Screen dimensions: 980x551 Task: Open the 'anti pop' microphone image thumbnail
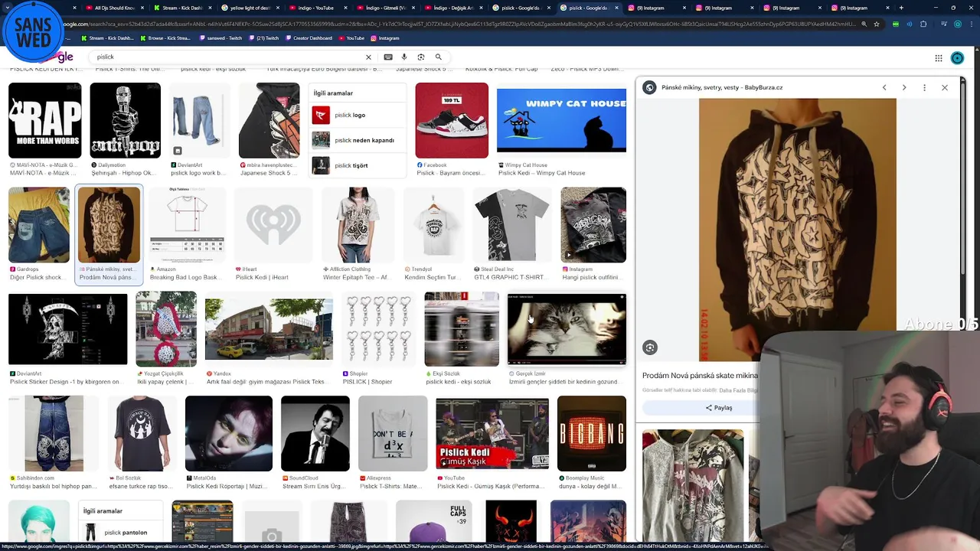coord(125,120)
